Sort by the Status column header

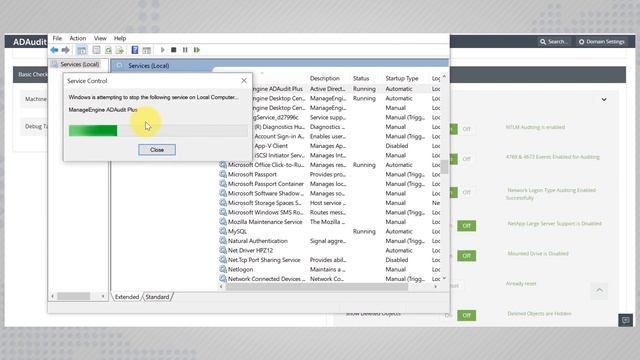pos(361,78)
